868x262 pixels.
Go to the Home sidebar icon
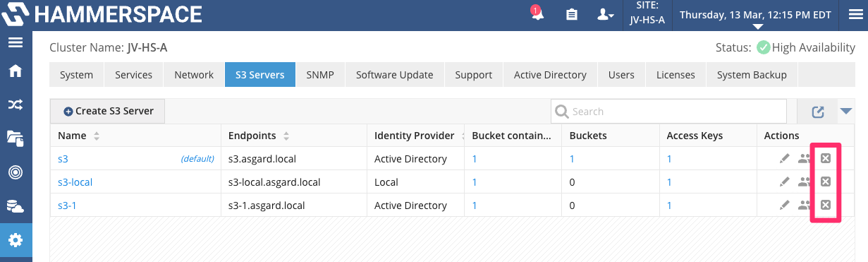(x=16, y=71)
